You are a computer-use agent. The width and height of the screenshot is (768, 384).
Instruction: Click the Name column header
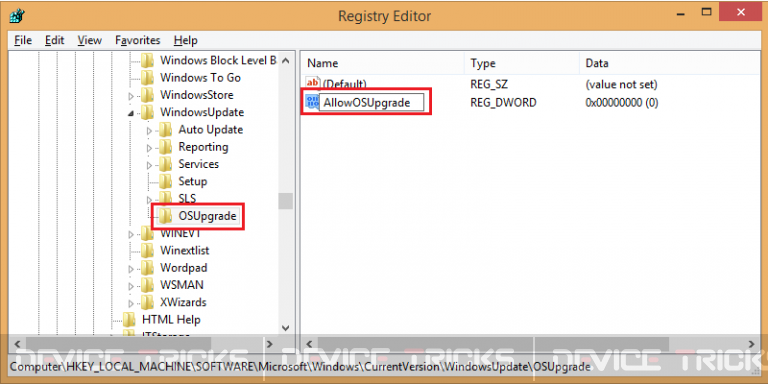[382, 63]
